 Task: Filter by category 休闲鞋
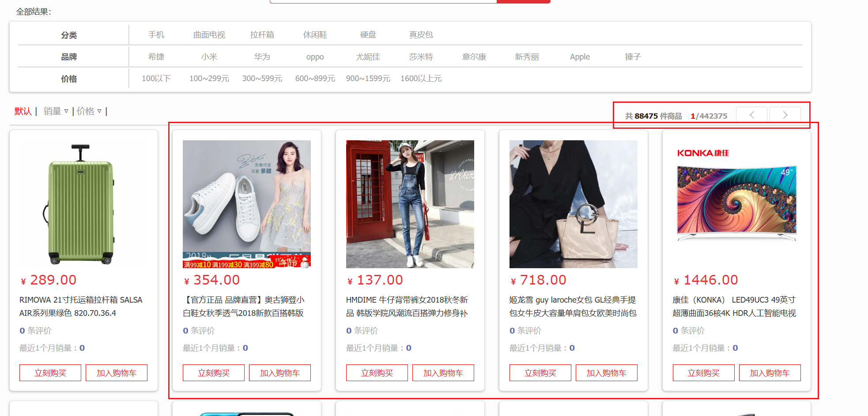[315, 35]
